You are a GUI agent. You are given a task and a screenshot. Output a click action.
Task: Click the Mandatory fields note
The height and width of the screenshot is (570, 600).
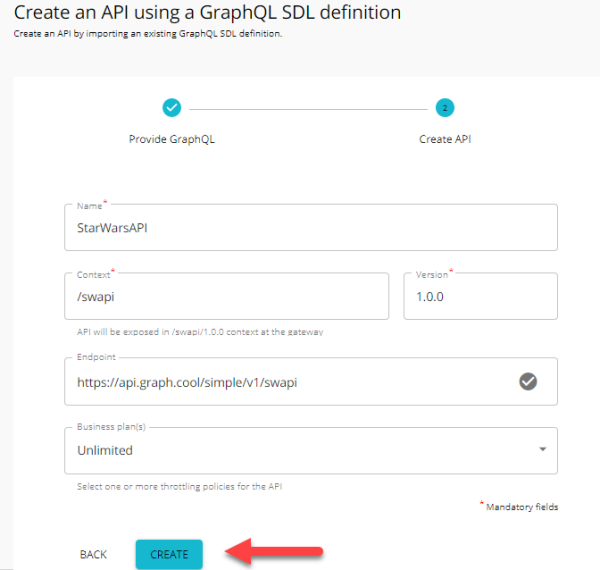(521, 507)
